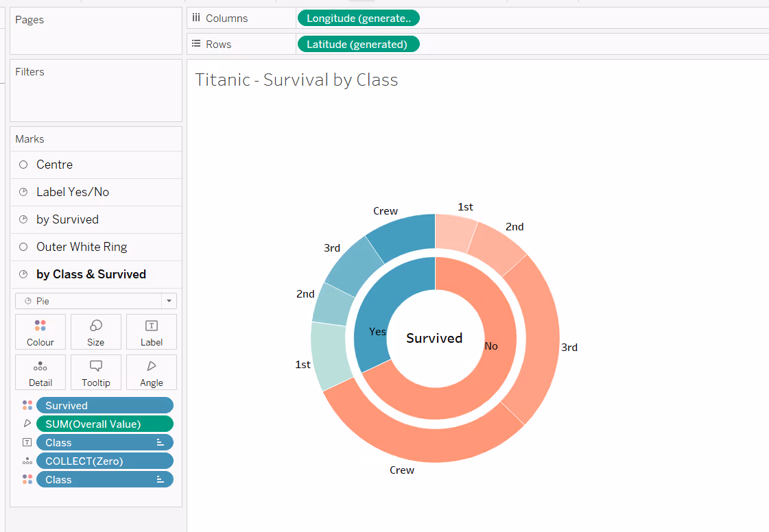Viewport: 769px width, 532px height.
Task: Open the Colour marks card button
Action: (x=40, y=332)
